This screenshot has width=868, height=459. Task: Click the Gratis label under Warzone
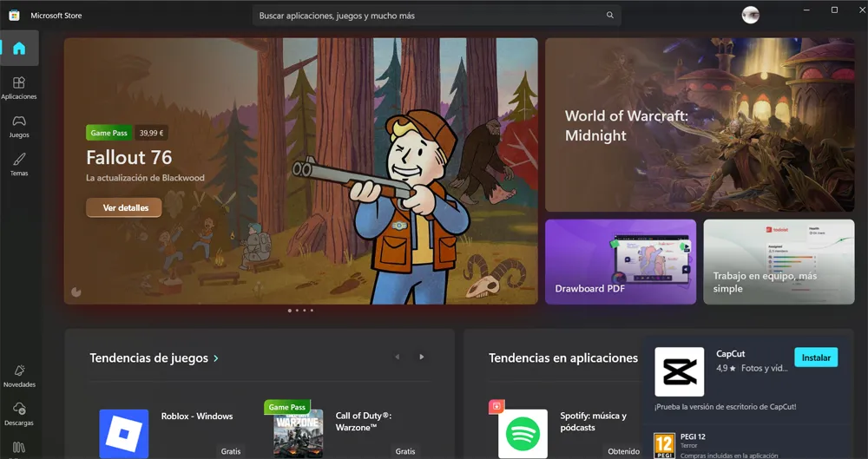click(x=405, y=451)
